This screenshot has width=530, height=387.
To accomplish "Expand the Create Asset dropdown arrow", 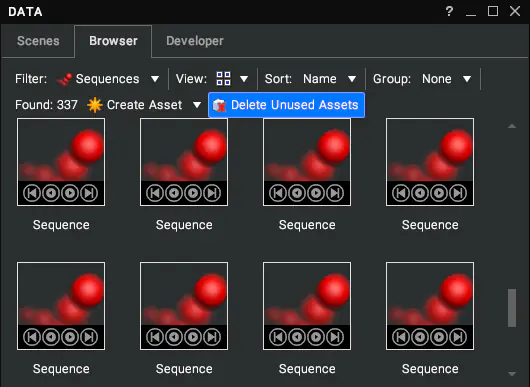I will click(197, 105).
